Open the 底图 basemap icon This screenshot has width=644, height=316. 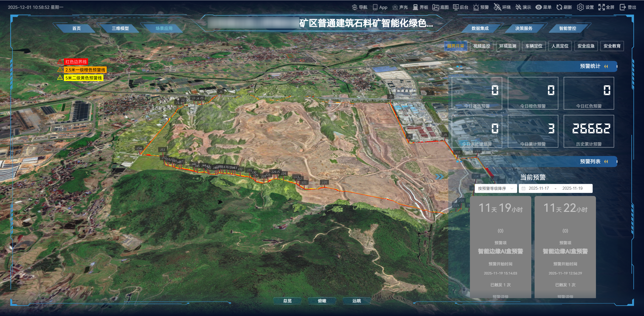pyautogui.click(x=436, y=7)
